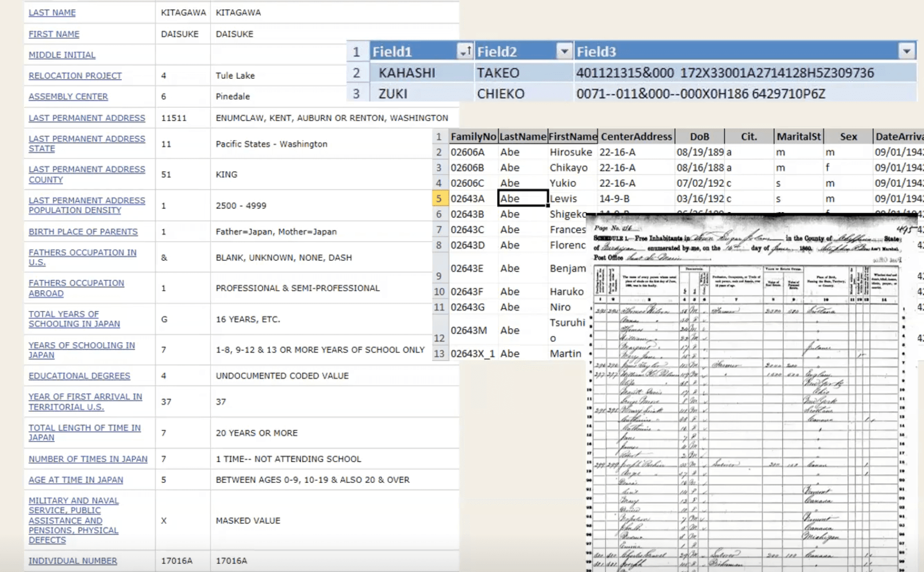Open the LAST NAME field link

click(x=52, y=12)
